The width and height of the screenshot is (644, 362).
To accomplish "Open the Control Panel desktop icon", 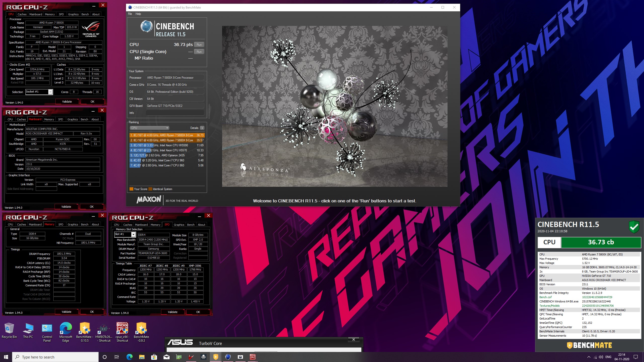I will (x=47, y=332).
